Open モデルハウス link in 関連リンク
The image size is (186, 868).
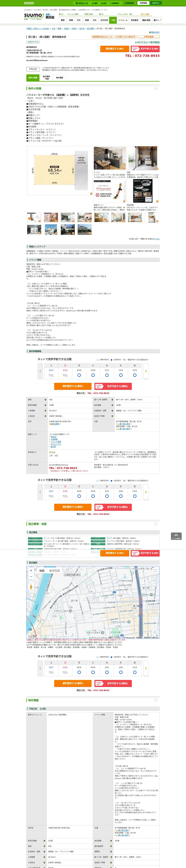56,444
